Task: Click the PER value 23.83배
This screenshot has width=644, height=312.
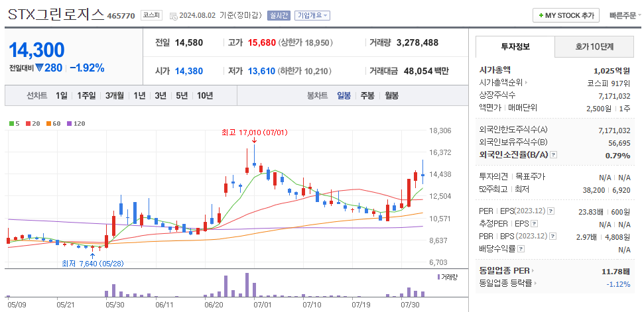Action: point(590,212)
